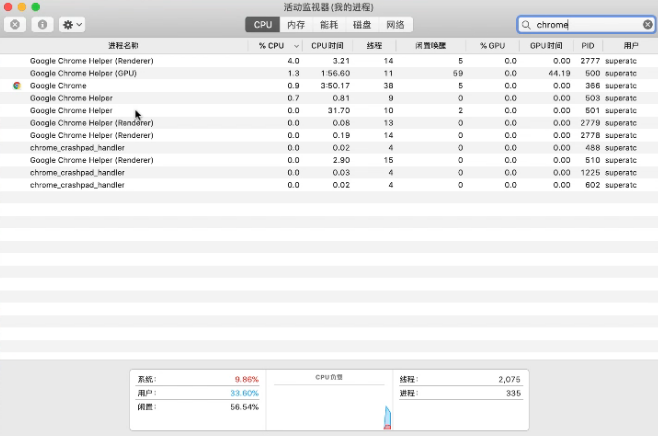Select Google Chrome Helper row with PID 503
The height and width of the screenshot is (436, 658).
[x=329, y=98]
